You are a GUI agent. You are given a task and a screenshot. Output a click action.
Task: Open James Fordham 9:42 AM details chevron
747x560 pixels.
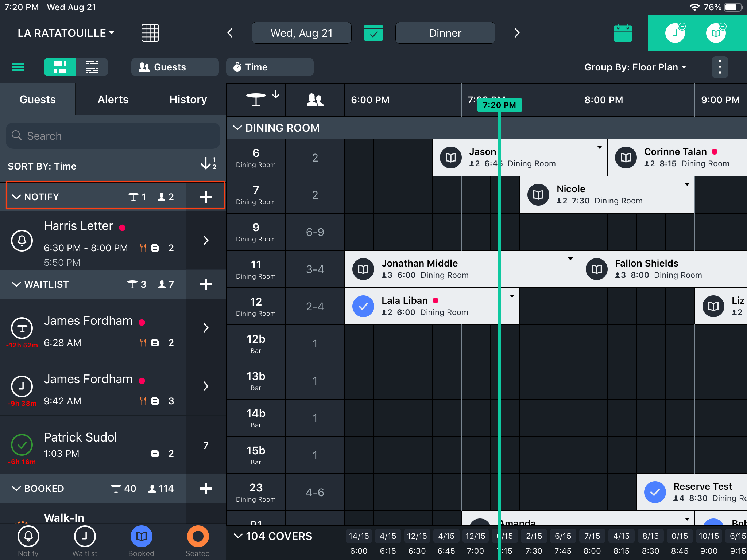[x=206, y=386]
